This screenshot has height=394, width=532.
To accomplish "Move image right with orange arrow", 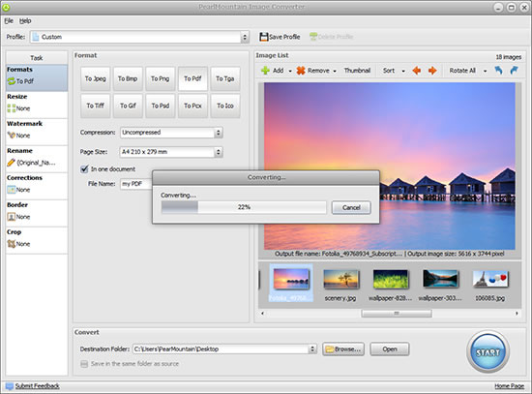I will click(x=432, y=71).
